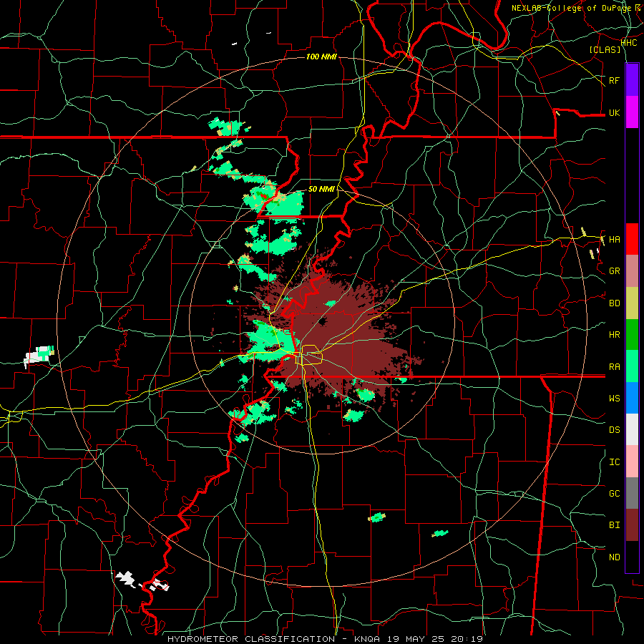The width and height of the screenshot is (644, 644).
Task: Click the GR legend label
Action: (614, 271)
